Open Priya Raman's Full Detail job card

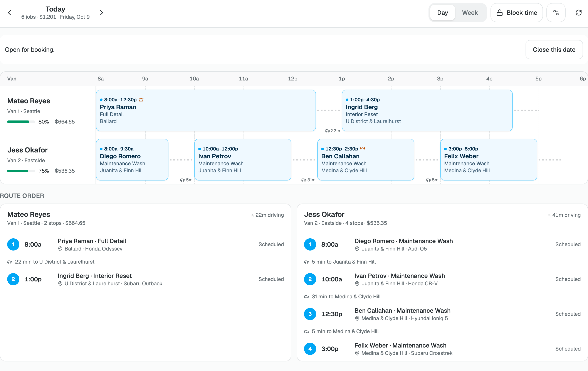[206, 110]
